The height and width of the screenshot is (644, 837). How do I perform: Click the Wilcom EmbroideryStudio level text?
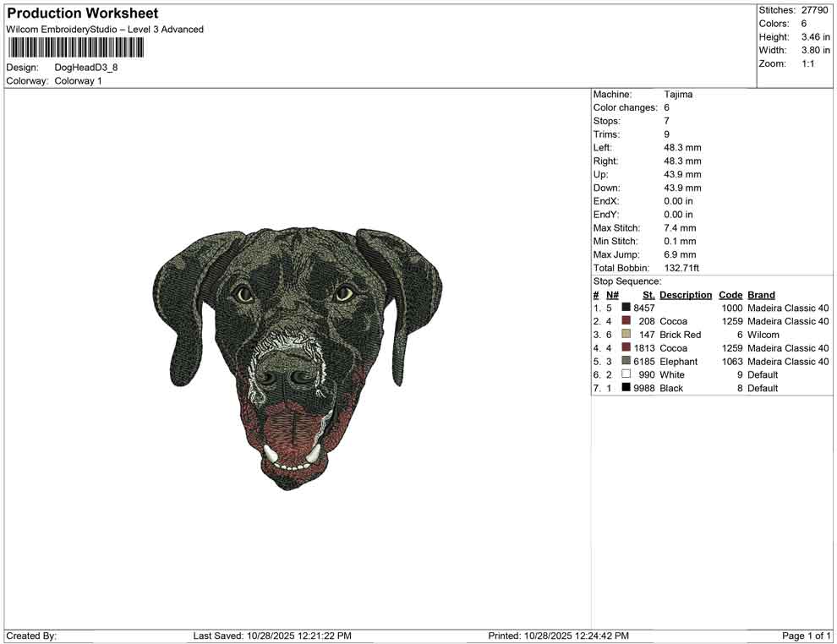[104, 29]
